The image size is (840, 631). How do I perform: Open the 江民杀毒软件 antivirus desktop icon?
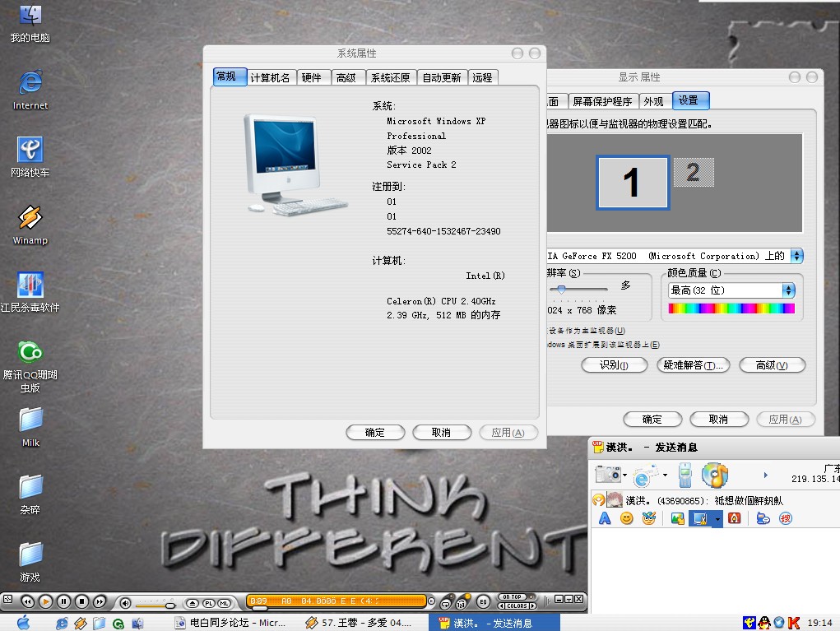point(30,285)
